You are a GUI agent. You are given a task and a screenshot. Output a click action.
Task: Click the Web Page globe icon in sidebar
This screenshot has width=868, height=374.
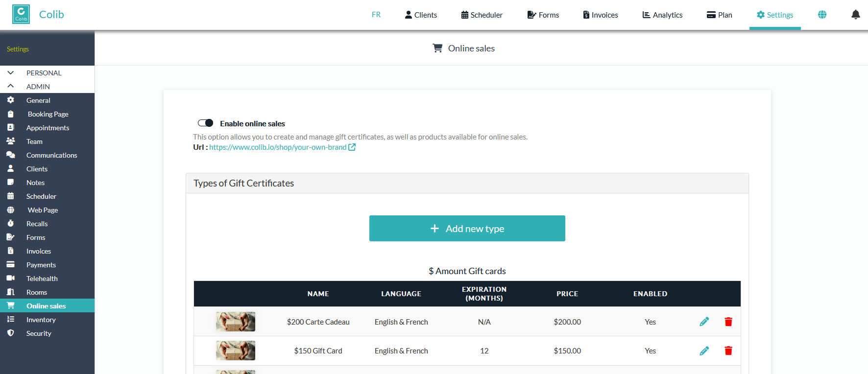click(10, 210)
